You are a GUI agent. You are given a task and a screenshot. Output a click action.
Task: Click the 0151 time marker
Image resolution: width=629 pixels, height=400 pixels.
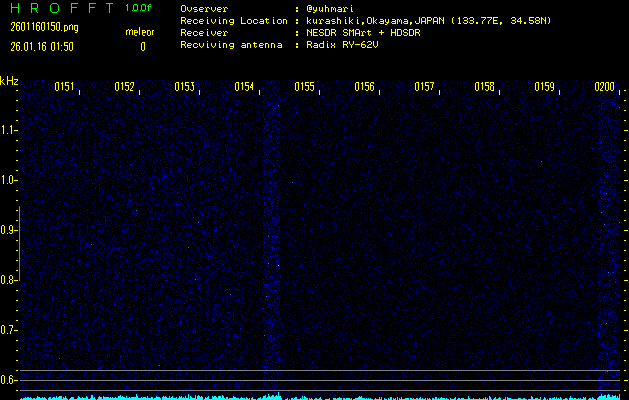pos(64,87)
